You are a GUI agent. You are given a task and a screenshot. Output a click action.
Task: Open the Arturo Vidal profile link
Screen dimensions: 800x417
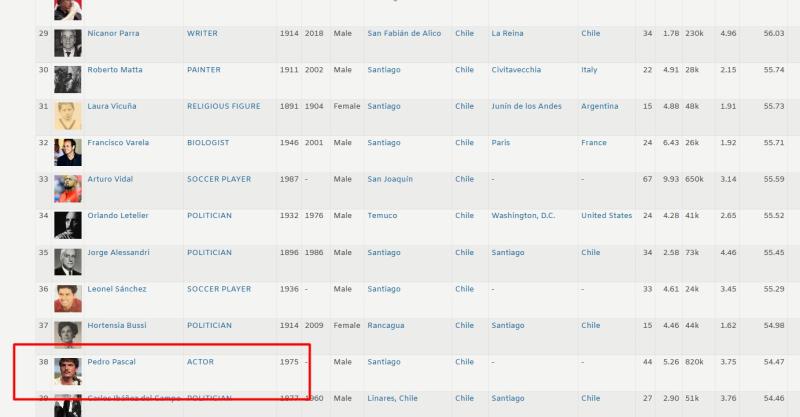pos(110,179)
